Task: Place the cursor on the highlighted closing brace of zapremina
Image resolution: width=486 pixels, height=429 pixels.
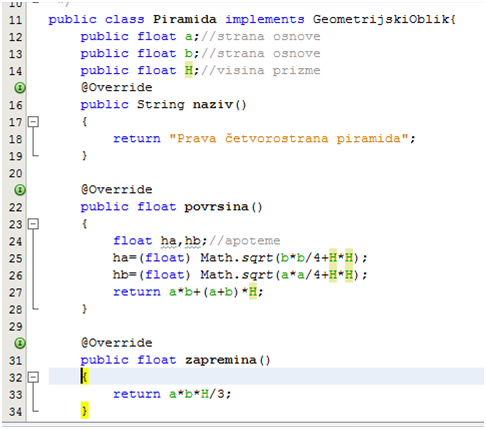Action: click(85, 411)
